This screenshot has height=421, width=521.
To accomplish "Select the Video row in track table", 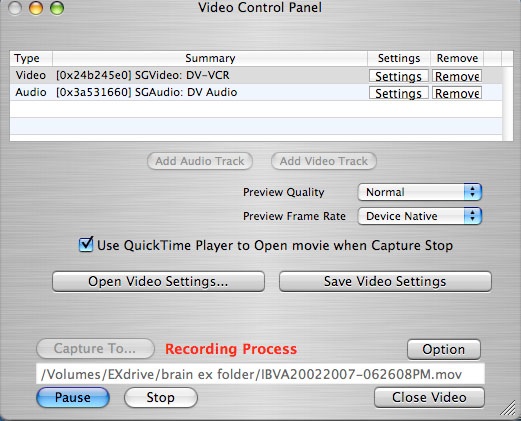I will tap(256, 75).
